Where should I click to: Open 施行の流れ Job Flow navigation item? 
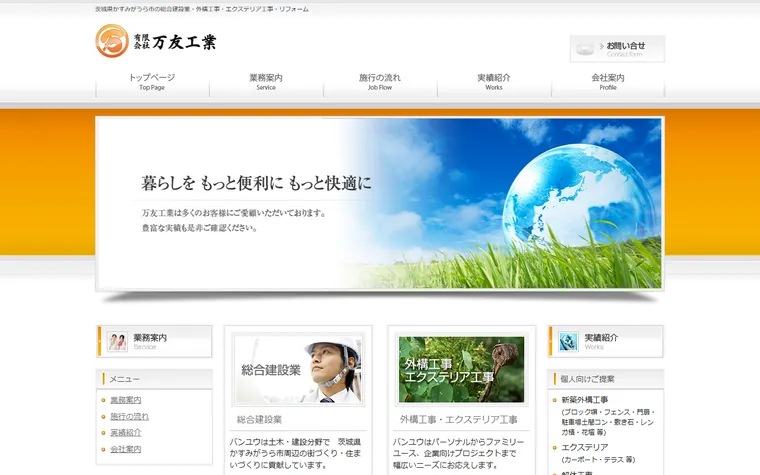coord(380,82)
